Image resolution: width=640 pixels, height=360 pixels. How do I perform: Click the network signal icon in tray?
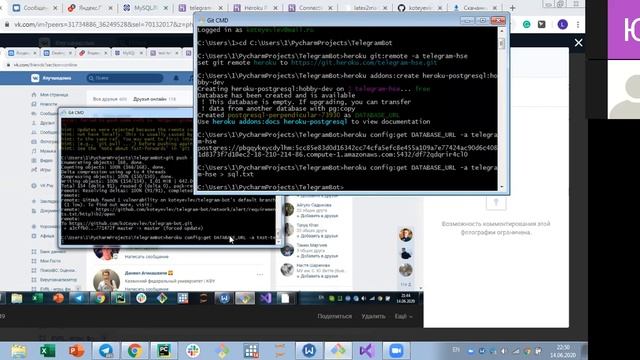tap(516, 351)
